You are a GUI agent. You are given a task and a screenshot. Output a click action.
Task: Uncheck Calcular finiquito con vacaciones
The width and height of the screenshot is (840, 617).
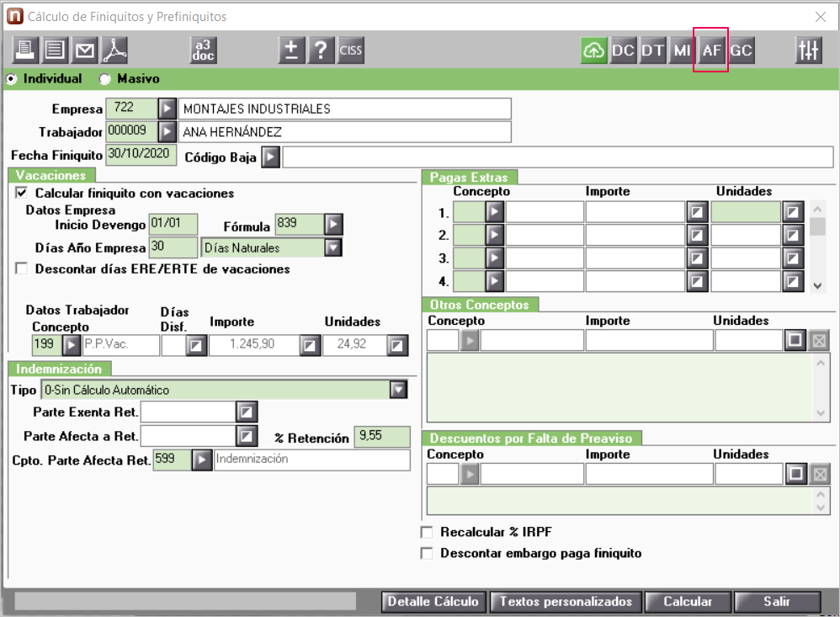click(x=21, y=192)
